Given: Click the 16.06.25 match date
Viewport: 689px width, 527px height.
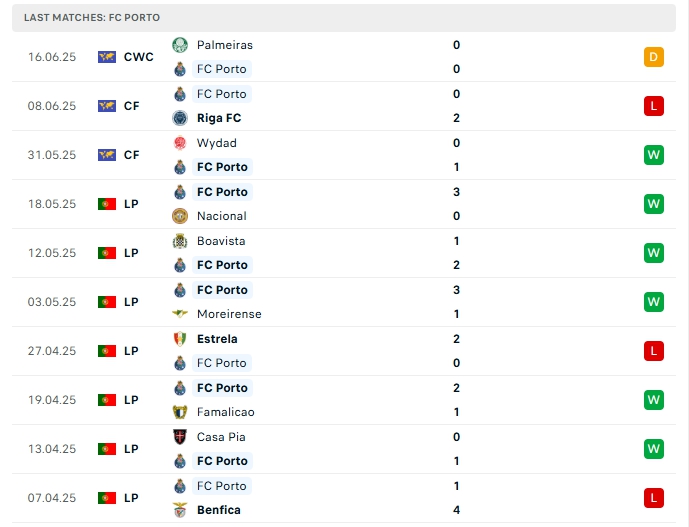Looking at the screenshot, I should click(x=52, y=57).
